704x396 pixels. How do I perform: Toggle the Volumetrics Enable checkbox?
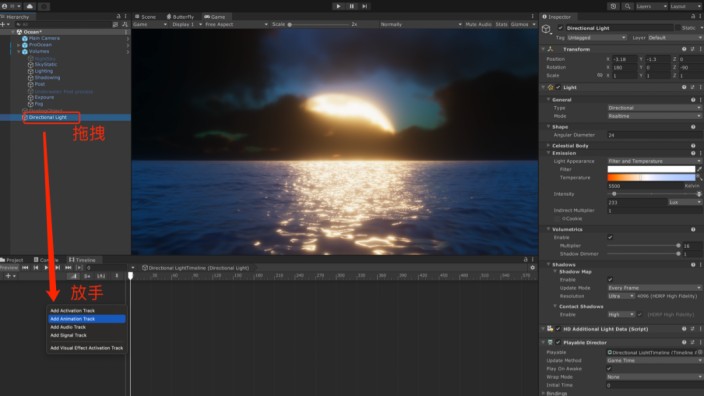[x=610, y=237]
